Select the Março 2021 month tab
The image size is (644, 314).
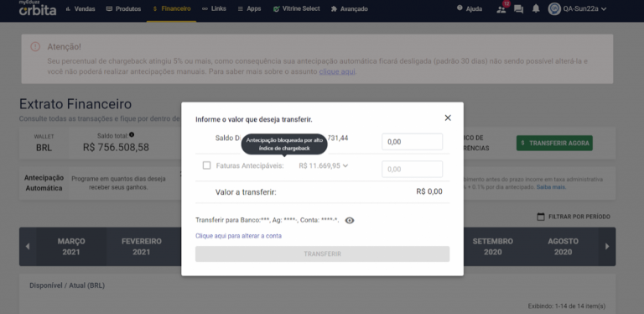71,247
